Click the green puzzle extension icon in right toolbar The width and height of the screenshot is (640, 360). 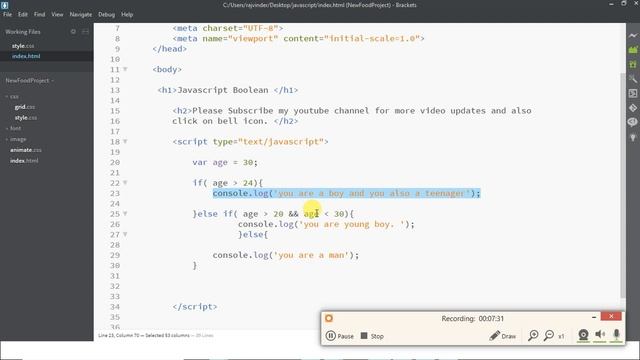click(633, 64)
